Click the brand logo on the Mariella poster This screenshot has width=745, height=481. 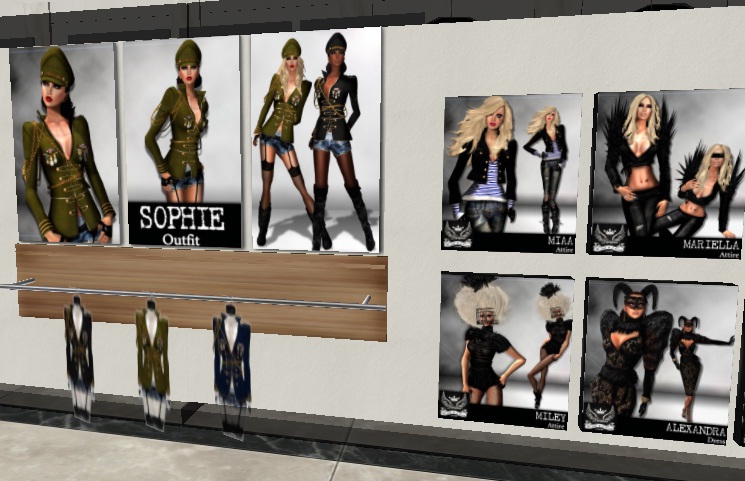[x=608, y=239]
